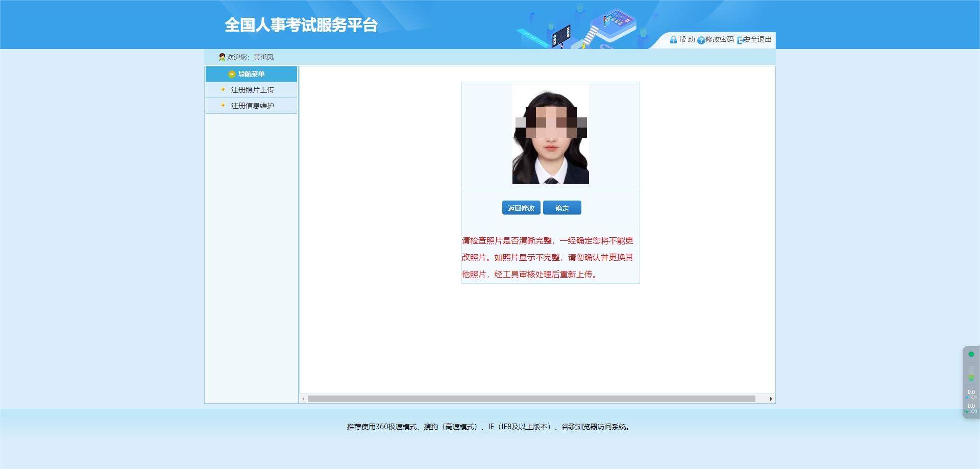Image resolution: width=980 pixels, height=469 pixels.
Task: Click the browser recommendation footer text
Action: 489,427
